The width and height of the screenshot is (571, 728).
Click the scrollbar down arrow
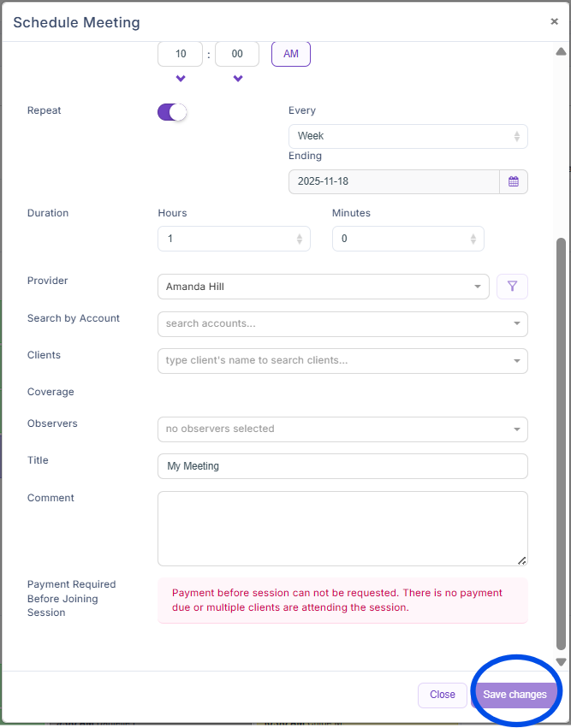[x=562, y=661]
